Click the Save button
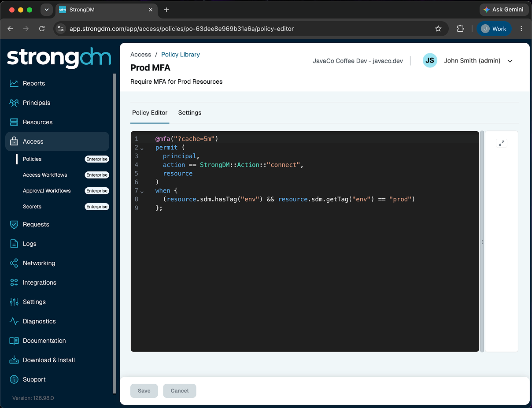 (144, 391)
